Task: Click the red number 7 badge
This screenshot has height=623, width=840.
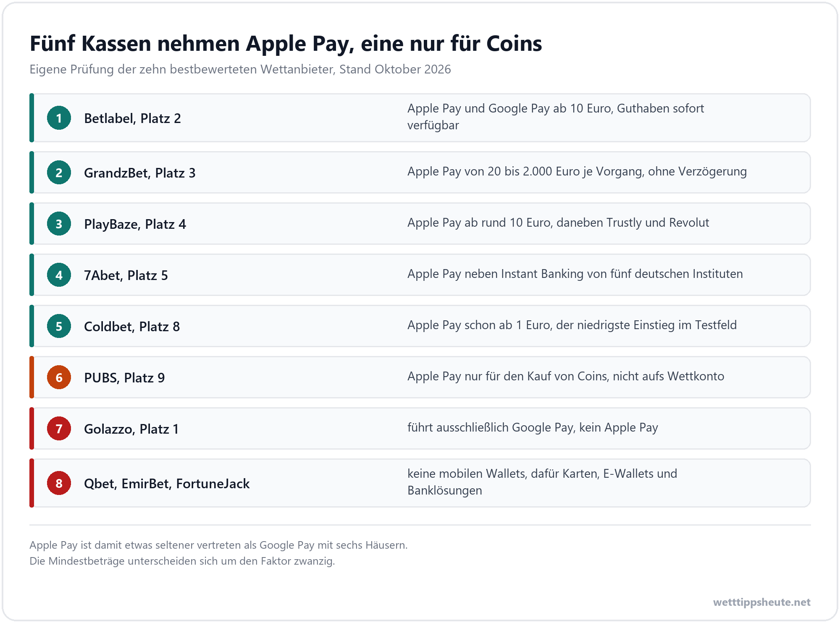Action: [x=59, y=429]
